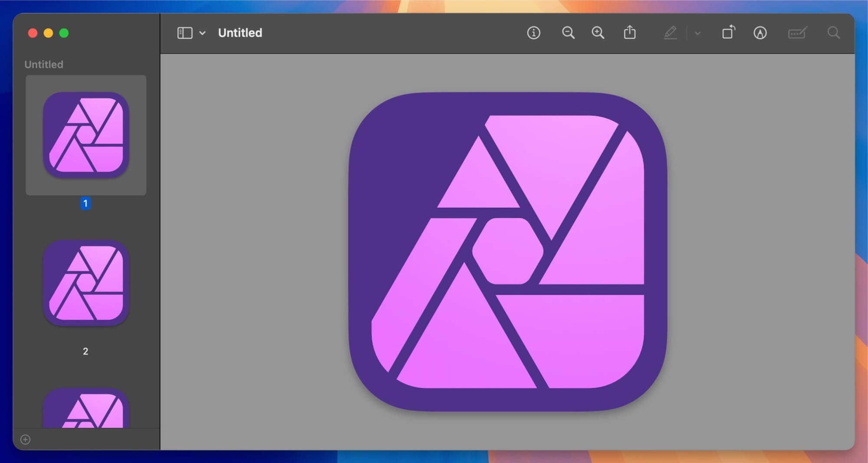This screenshot has width=868, height=463.
Task: Click the Untitled document title
Action: coord(240,33)
